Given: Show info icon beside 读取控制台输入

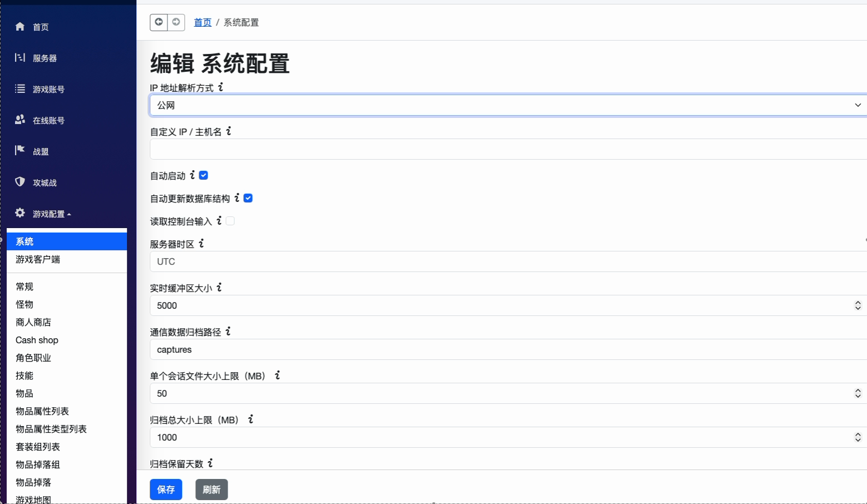Looking at the screenshot, I should pos(219,220).
